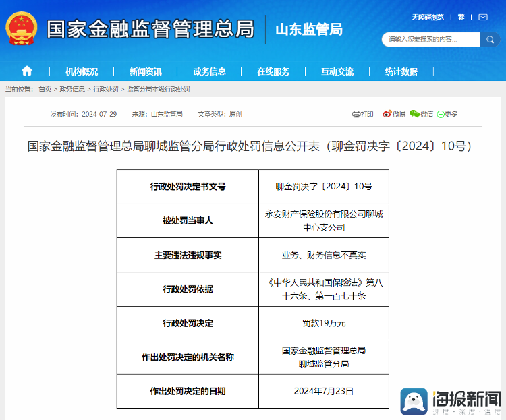The width and height of the screenshot is (506, 420).
Task: Open the 机构概况 navigation menu
Action: (x=82, y=71)
